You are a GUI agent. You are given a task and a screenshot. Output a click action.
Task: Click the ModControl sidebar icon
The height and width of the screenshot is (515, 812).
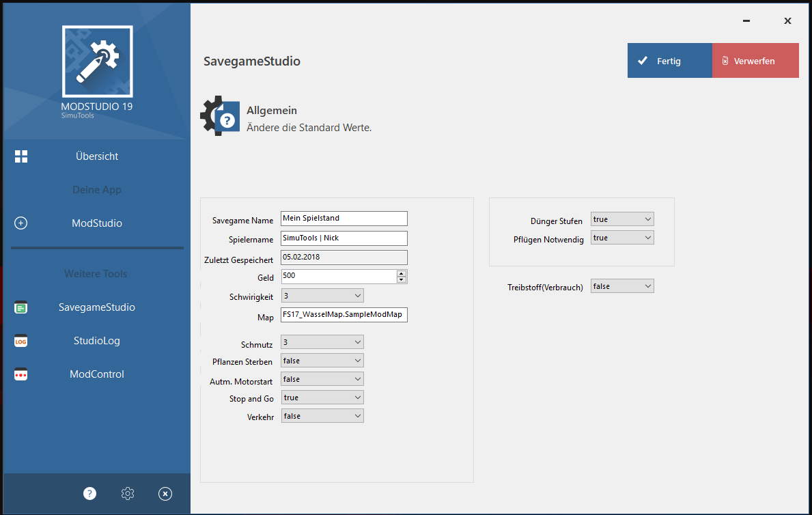click(x=21, y=375)
